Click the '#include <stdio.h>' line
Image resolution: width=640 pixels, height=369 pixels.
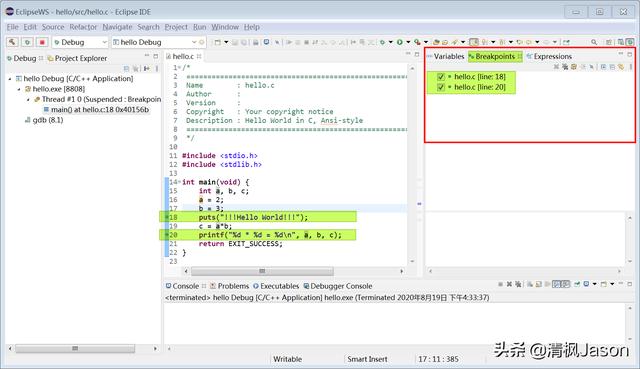(x=220, y=156)
